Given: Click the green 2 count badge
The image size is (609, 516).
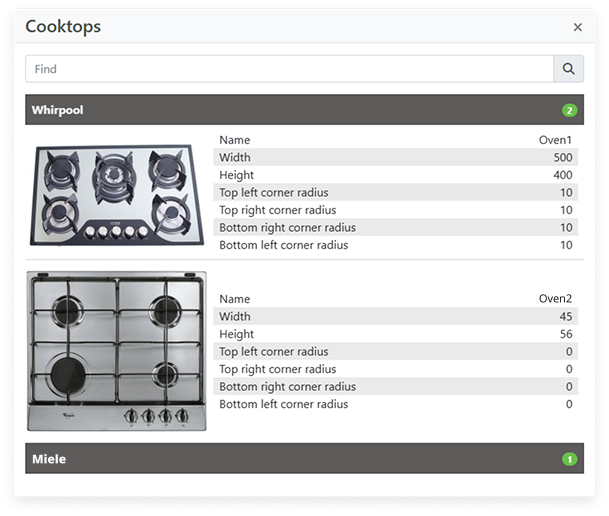Looking at the screenshot, I should click(x=569, y=110).
